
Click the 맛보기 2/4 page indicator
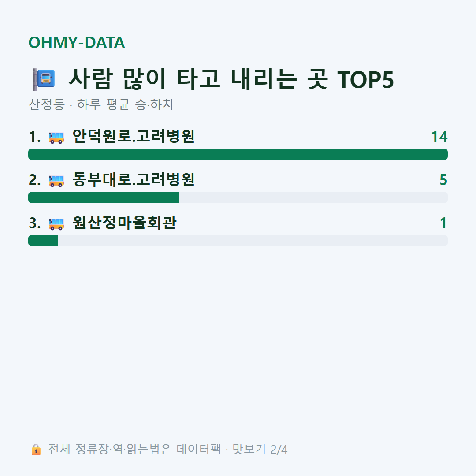pos(260,449)
